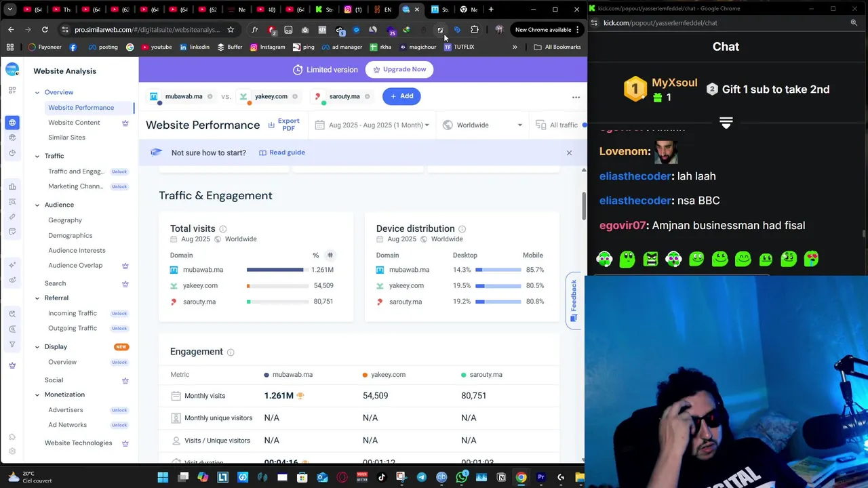Click 54,509 monthly visits for yakeey.com

pos(375,396)
